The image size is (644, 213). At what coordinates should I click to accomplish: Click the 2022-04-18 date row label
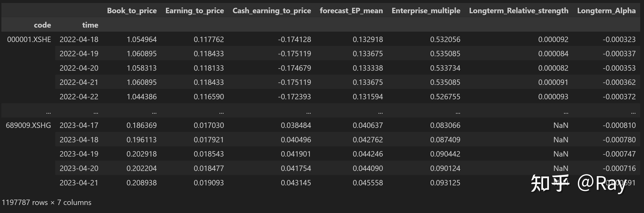[79, 39]
